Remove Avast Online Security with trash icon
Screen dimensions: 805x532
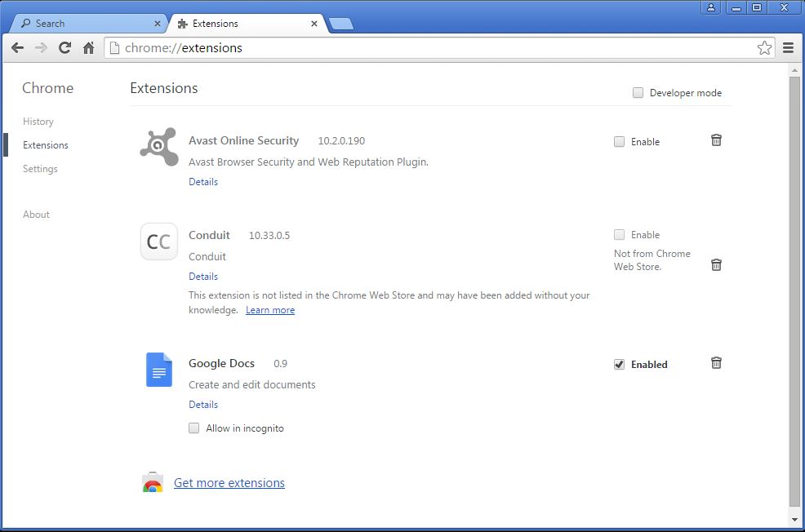(x=716, y=140)
